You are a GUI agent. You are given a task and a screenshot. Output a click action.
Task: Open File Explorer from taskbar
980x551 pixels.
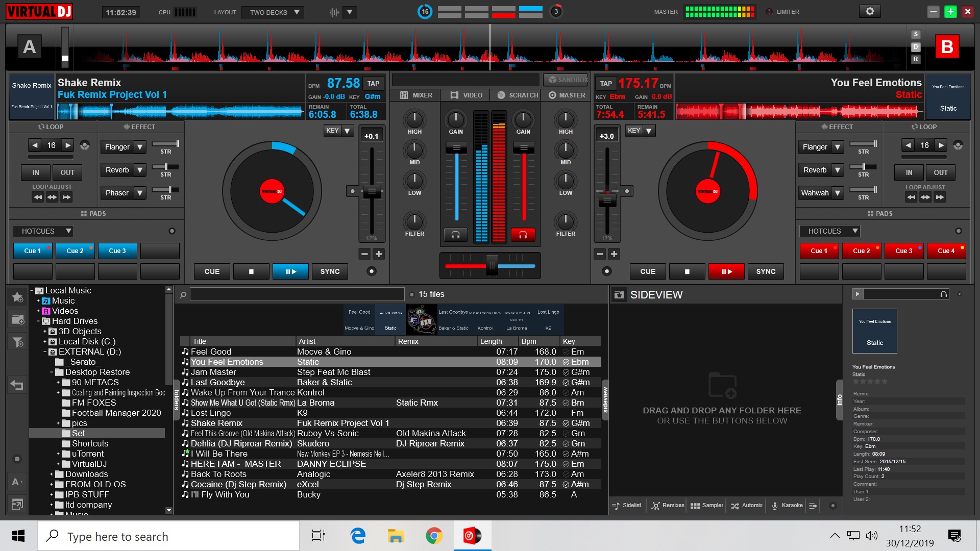coord(396,536)
